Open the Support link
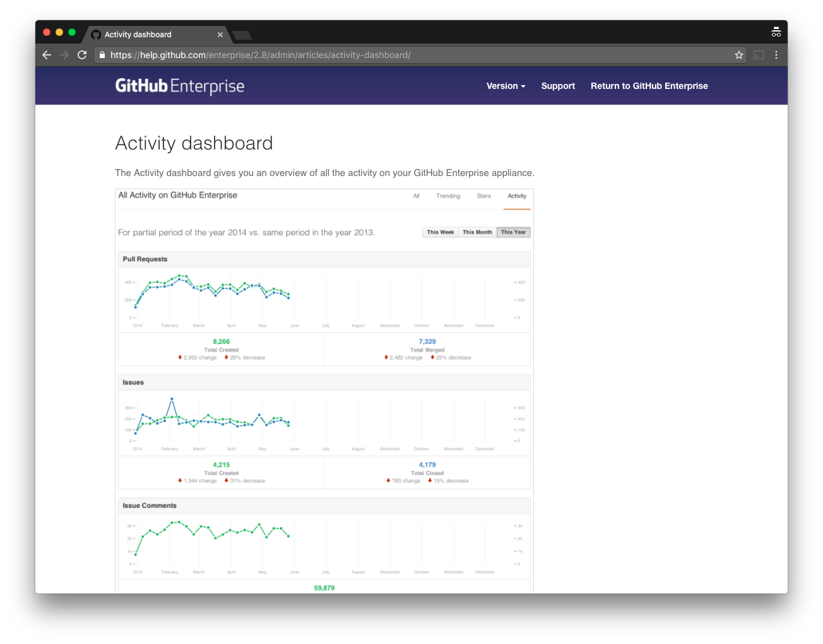This screenshot has width=823, height=644. [x=558, y=86]
